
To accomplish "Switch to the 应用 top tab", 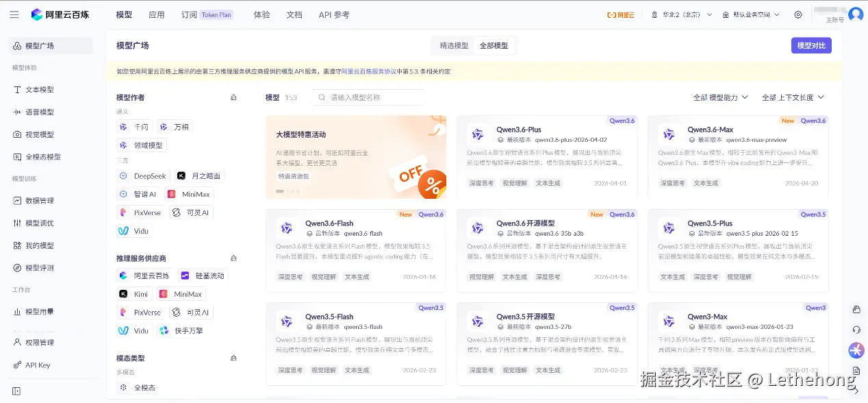I will click(157, 14).
